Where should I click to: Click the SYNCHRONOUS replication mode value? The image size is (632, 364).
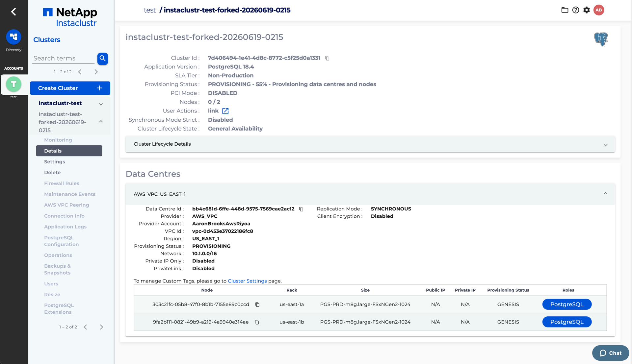pos(391,209)
